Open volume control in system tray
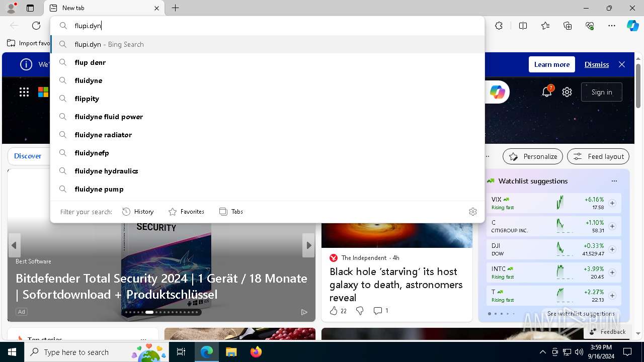This screenshot has width=644, height=362. 579,352
